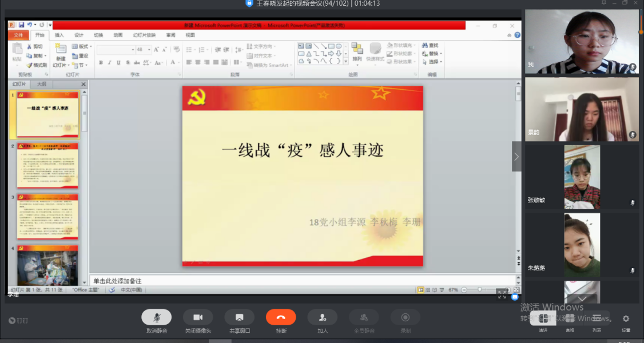Click the PowerPoint save icon
The image size is (644, 343).
pos(21,25)
